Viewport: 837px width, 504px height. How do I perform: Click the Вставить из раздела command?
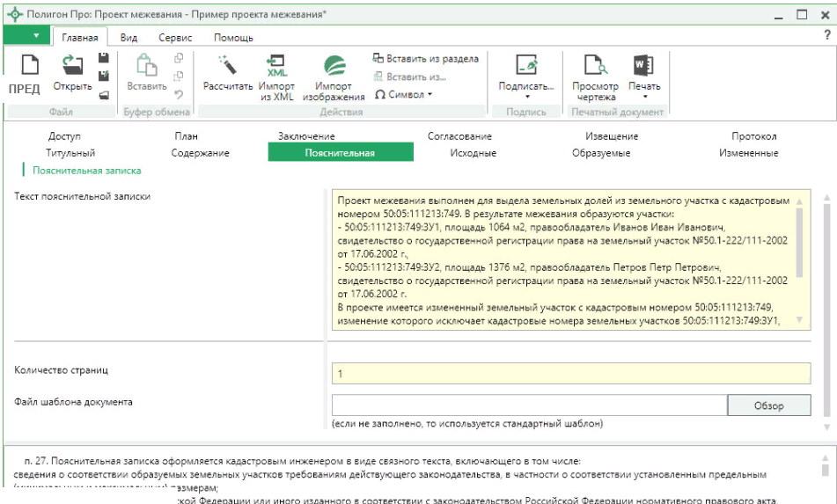coord(426,59)
